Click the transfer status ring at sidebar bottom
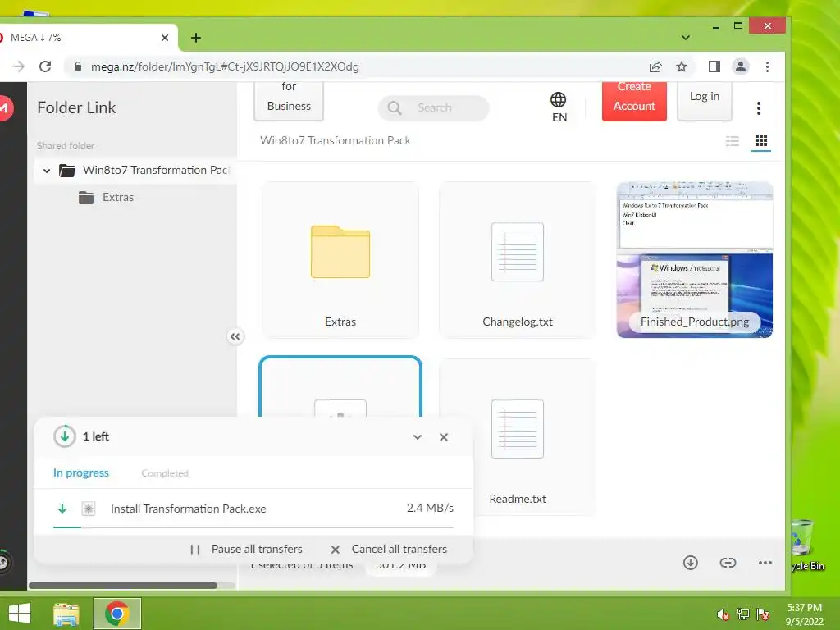Viewport: 840px width, 630px height. coord(4,562)
